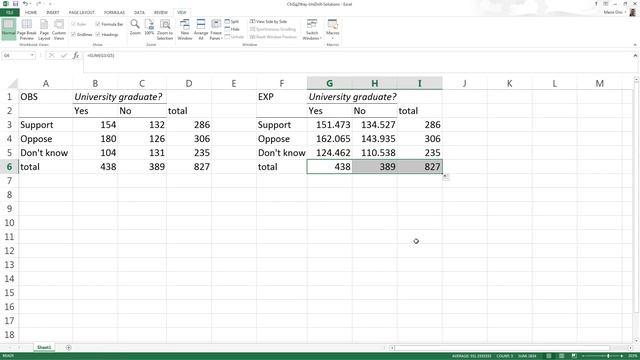Open the Name Box dropdown arrow

pos(32,56)
